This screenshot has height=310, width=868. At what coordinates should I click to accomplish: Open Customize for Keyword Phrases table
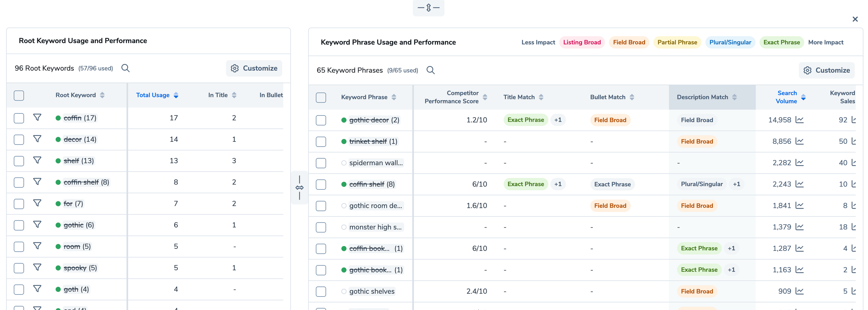point(826,70)
